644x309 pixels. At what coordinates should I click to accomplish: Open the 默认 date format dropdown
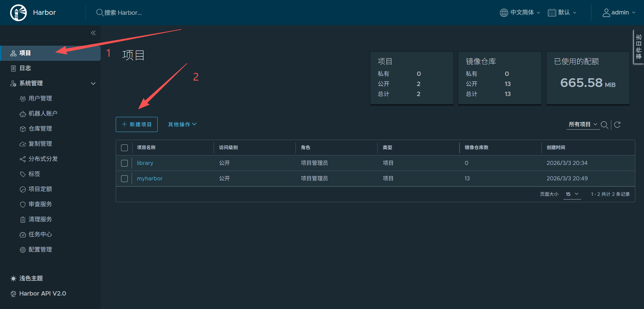pyautogui.click(x=562, y=12)
